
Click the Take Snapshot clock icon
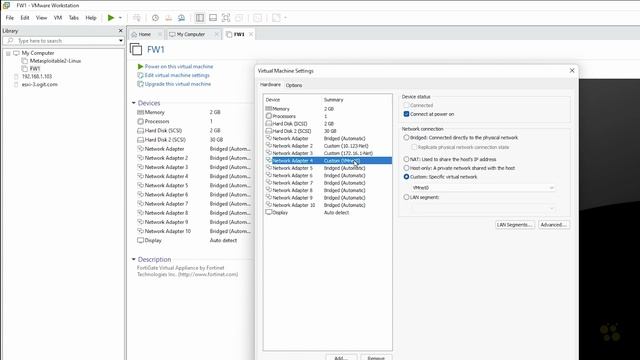pyautogui.click(x=155, y=18)
